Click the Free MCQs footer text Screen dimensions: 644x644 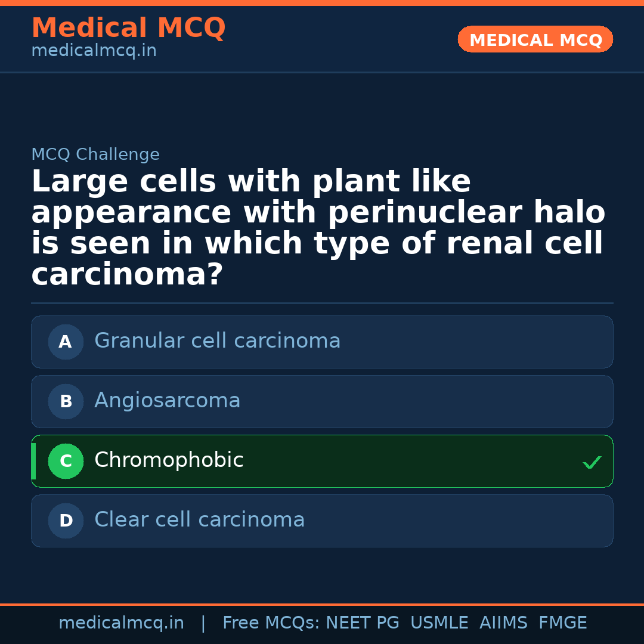pos(270,623)
